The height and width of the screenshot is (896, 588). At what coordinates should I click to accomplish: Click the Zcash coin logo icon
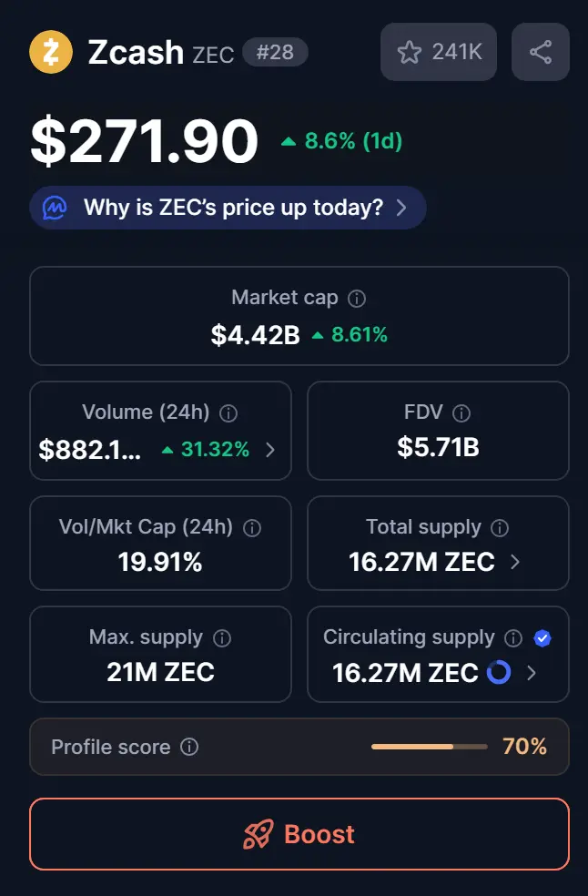[x=51, y=52]
